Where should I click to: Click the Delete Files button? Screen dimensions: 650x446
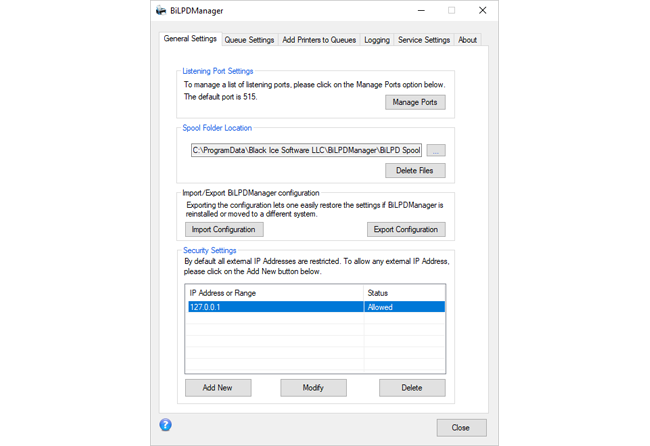click(415, 170)
